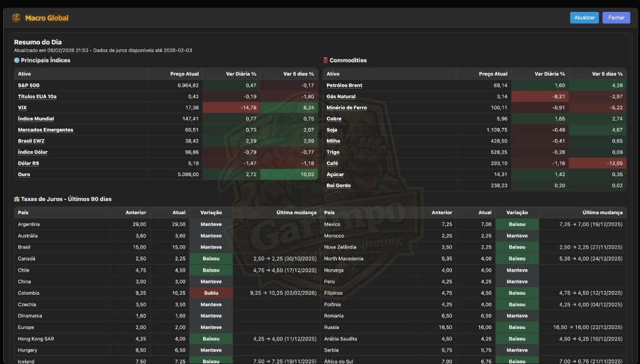Click the Café commodity link
640x364 pixels.
click(334, 163)
